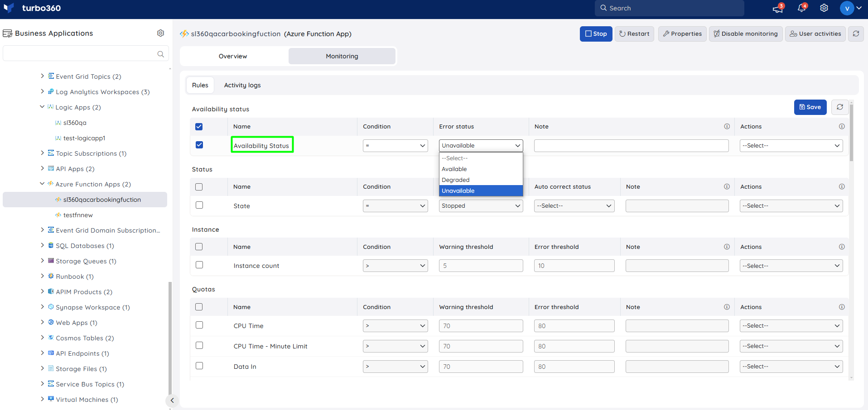The width and height of the screenshot is (868, 410).
Task: Open the settings gear in top bar
Action: click(824, 8)
